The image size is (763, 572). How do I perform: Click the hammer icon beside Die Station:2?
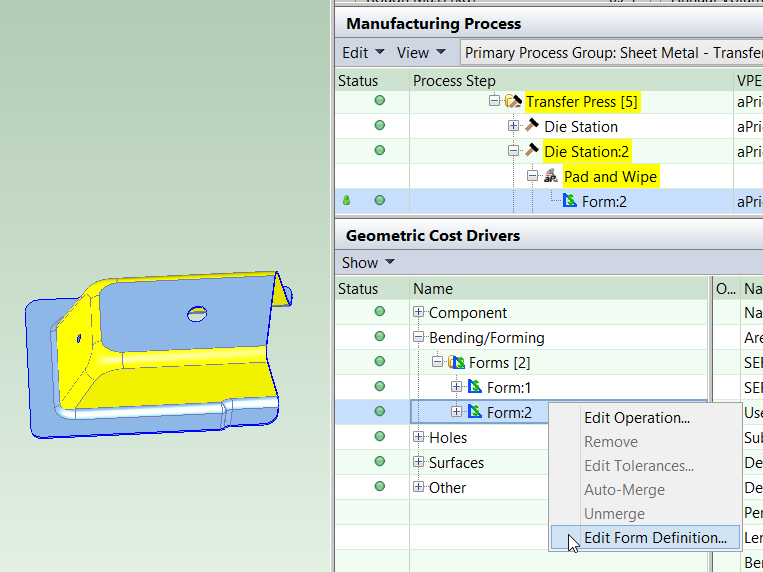[532, 151]
